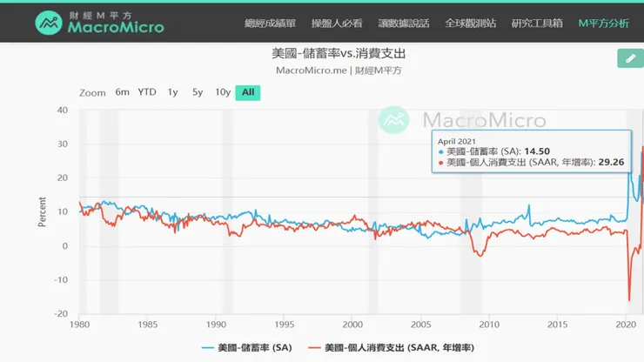Set chart zoom to 10y

tap(223, 92)
